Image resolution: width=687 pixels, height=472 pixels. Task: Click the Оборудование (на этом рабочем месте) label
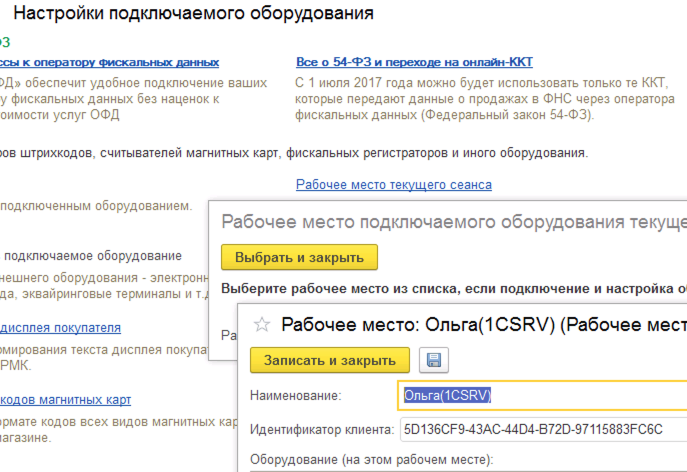point(372,460)
